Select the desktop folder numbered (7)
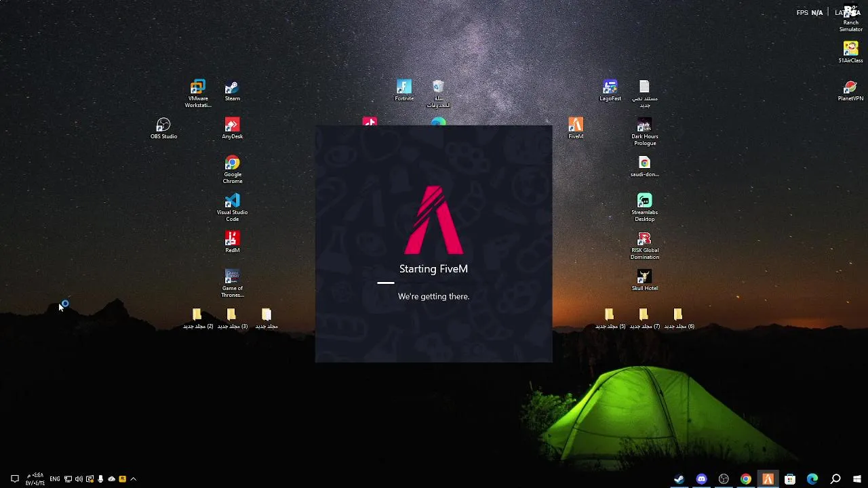This screenshot has width=868, height=488. pos(644,319)
